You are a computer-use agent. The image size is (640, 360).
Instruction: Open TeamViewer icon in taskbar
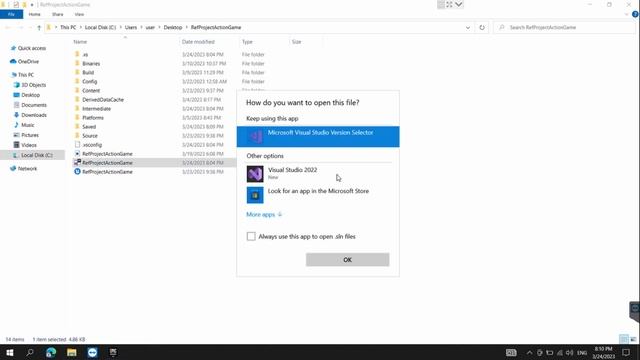pos(92,352)
